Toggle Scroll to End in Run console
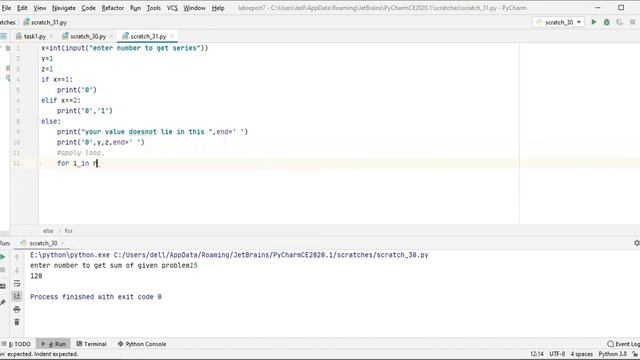This screenshot has width=640, height=360. (x=17, y=296)
